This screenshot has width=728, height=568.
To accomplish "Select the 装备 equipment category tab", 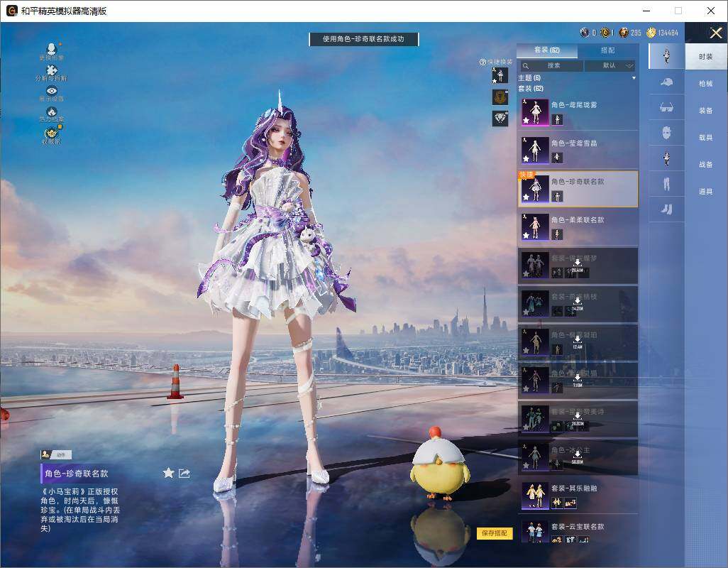I will click(706, 111).
